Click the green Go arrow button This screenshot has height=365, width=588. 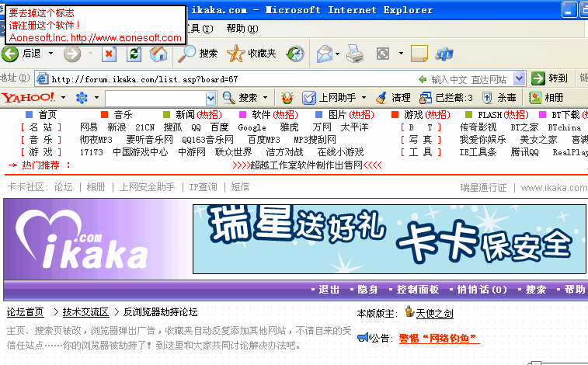click(538, 78)
